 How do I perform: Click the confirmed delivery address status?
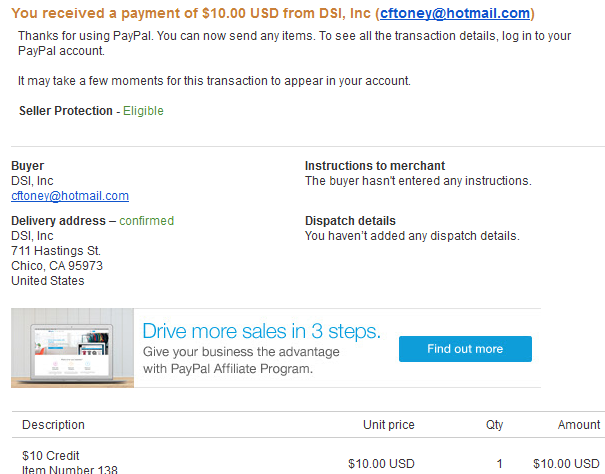coord(147,221)
